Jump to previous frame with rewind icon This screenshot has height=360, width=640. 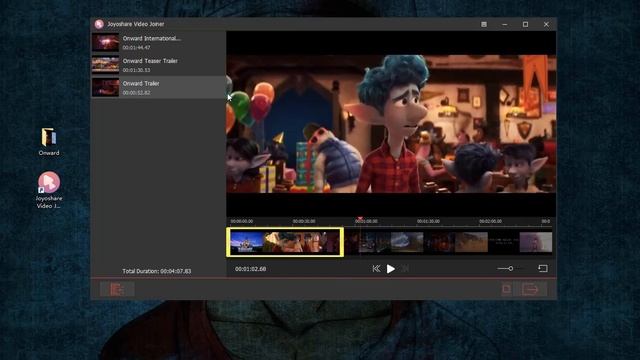376,269
